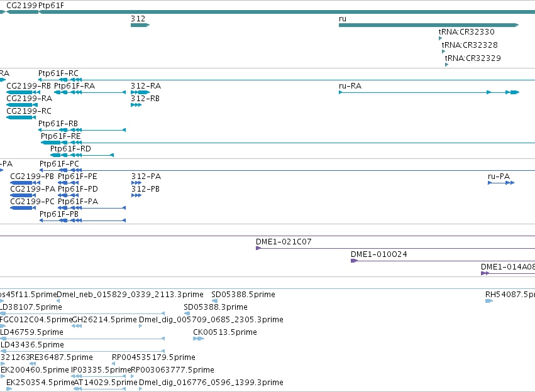Open the EK200460.5prime EST label

point(35,370)
